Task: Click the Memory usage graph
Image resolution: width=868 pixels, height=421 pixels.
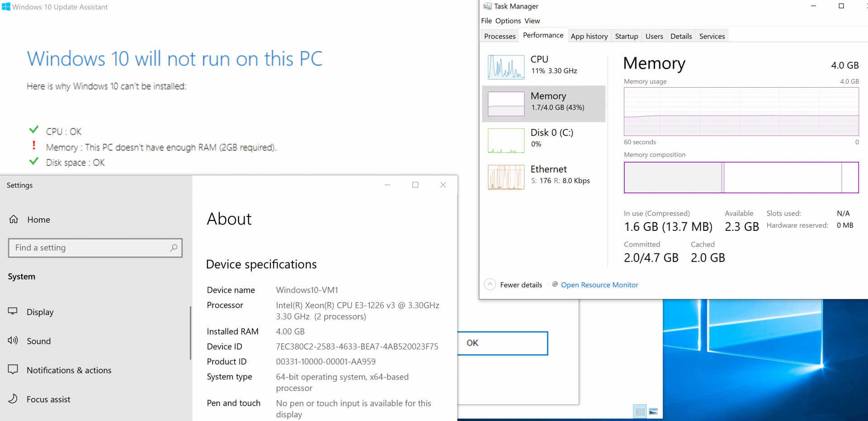Action: 741,112
